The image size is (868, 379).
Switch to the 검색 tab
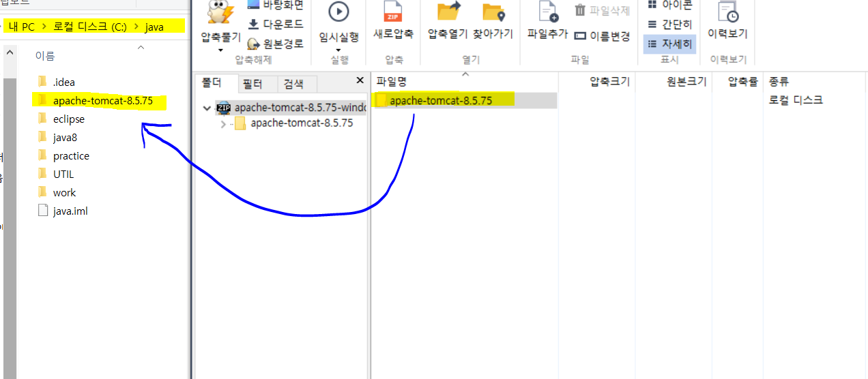(293, 84)
